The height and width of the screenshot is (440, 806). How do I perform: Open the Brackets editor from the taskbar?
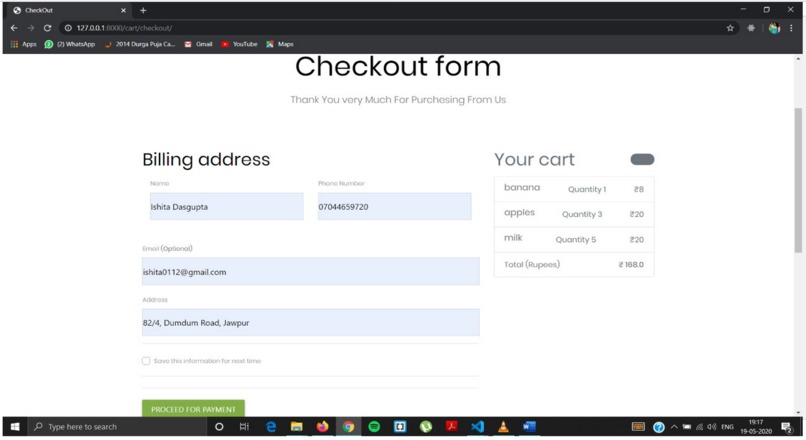(x=400, y=427)
